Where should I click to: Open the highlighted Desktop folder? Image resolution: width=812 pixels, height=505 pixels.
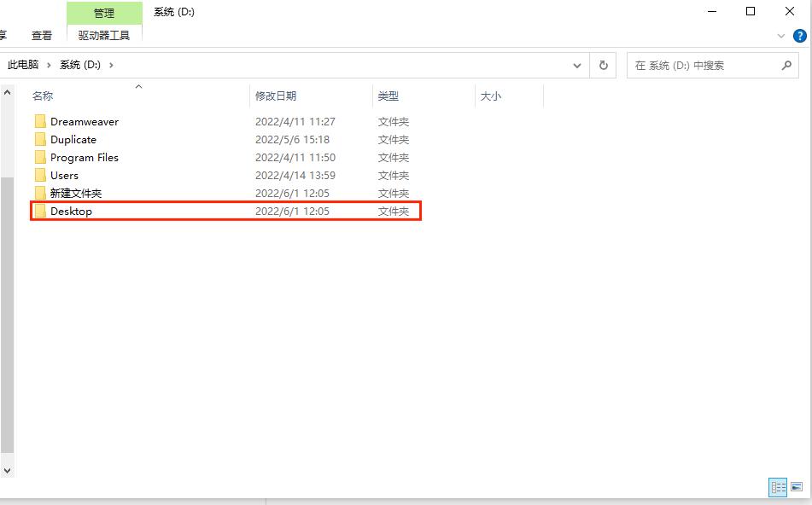(x=72, y=211)
